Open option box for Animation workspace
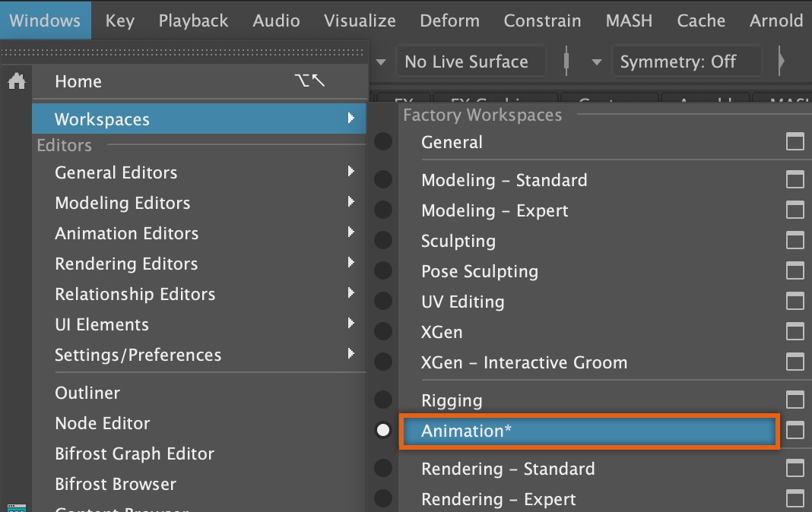The height and width of the screenshot is (512, 812). click(x=795, y=430)
